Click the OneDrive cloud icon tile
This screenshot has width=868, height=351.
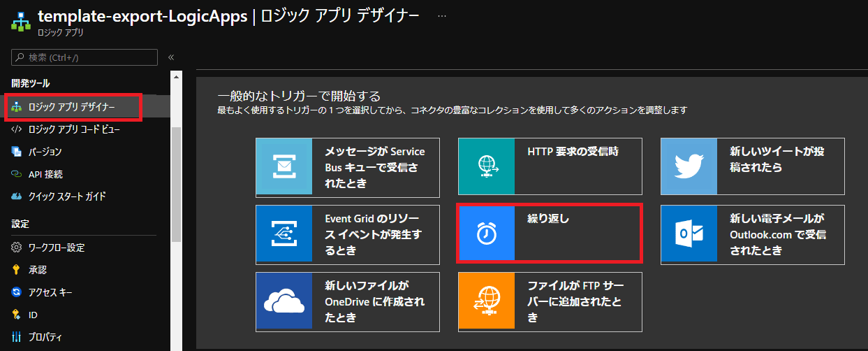point(285,301)
